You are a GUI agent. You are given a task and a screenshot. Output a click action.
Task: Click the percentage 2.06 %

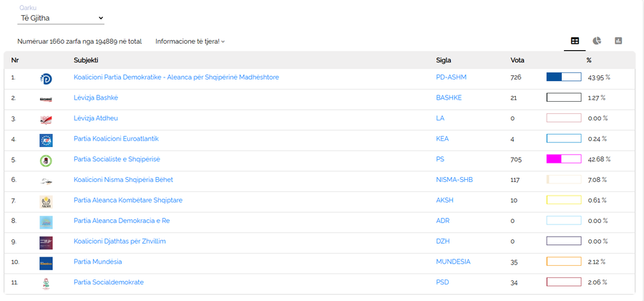click(597, 282)
